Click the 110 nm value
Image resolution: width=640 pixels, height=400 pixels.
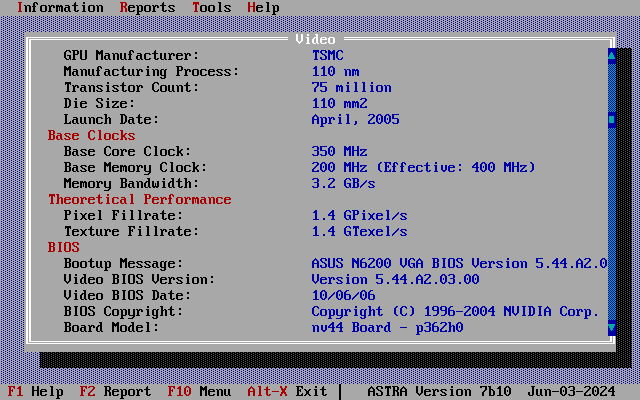point(336,71)
